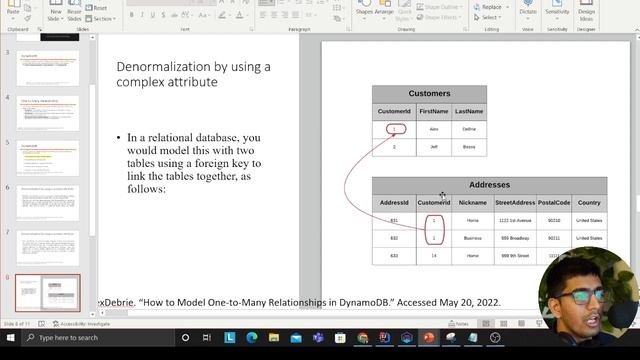Image resolution: width=640 pixels, height=360 pixels.
Task: Click the Customers table image header
Action: click(429, 93)
